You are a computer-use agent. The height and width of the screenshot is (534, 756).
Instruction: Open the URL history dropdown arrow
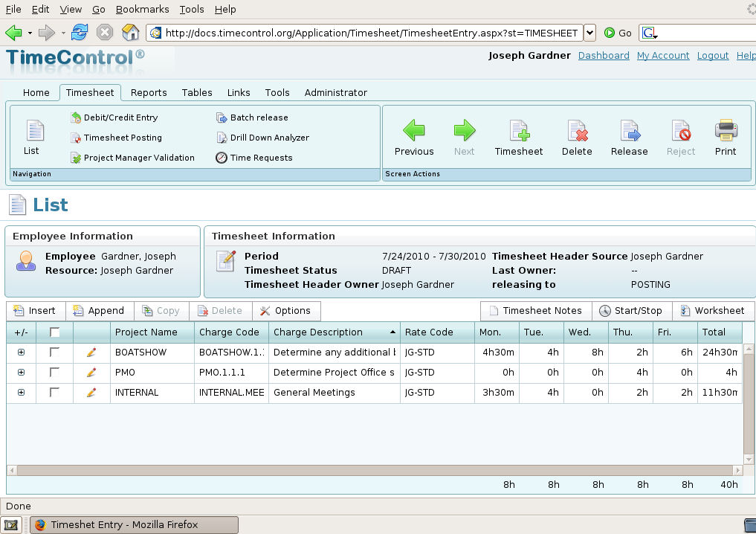point(589,33)
